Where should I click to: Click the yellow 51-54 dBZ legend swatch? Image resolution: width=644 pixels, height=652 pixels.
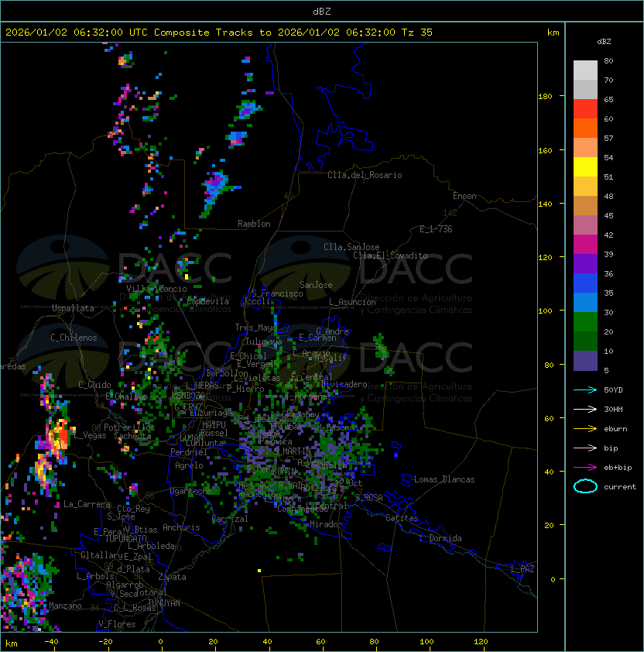[x=585, y=166]
